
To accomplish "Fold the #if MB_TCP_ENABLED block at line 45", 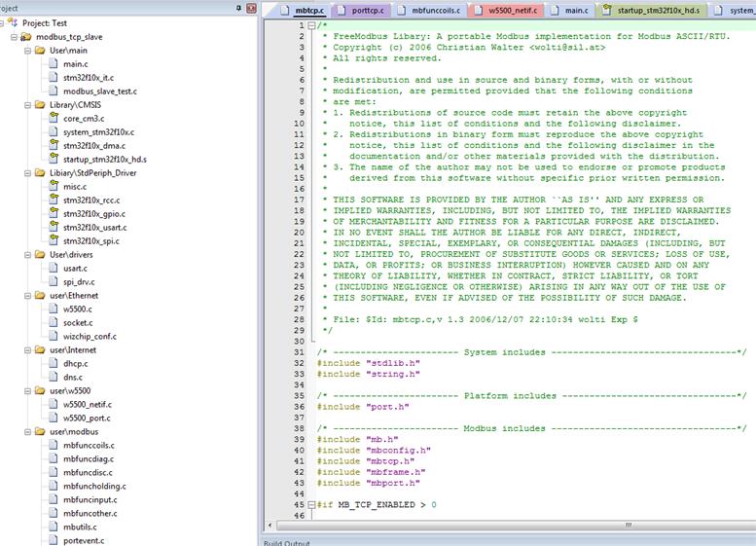I will tap(311, 505).
